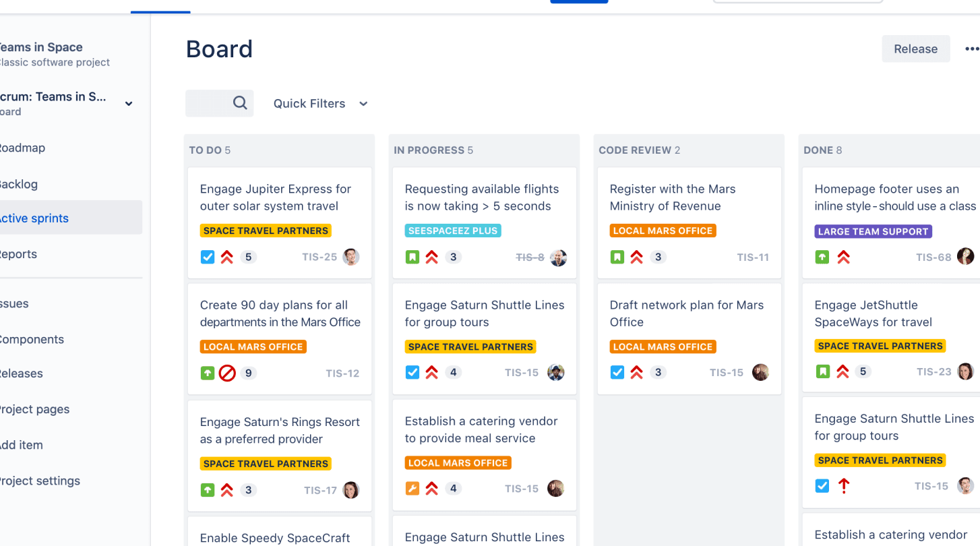Click the blue task icon on Engage Jupiter Express card
Screen dimensions: 980x546
click(208, 257)
